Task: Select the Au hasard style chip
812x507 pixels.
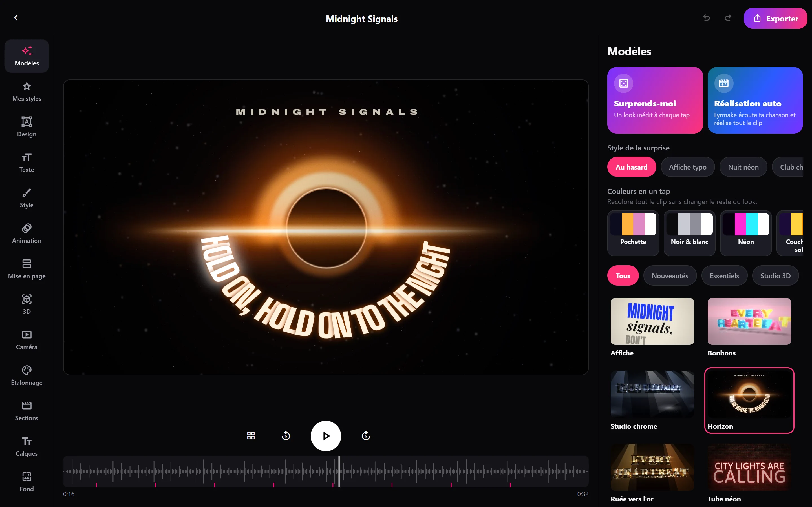Action: tap(632, 167)
